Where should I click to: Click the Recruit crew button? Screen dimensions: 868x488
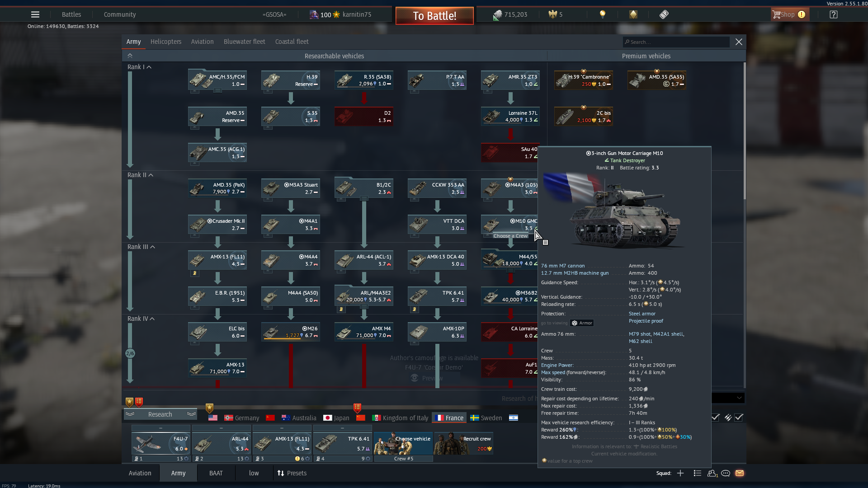(463, 444)
